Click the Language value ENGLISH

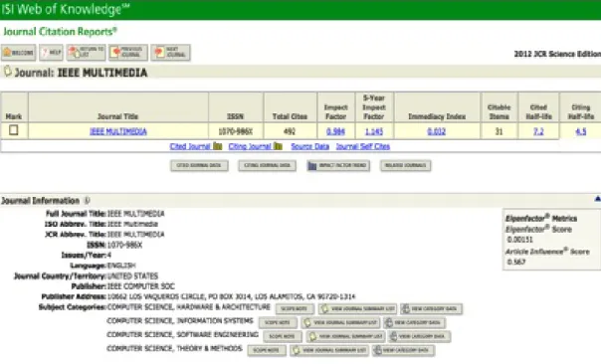point(121,266)
